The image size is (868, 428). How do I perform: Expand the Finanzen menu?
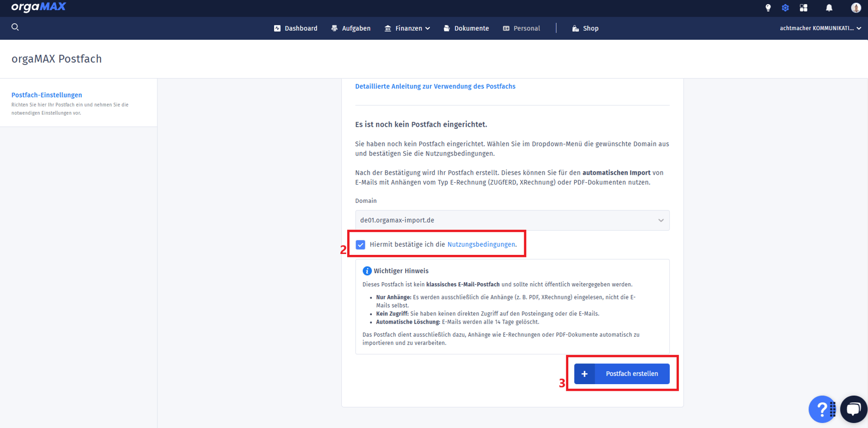(x=408, y=29)
